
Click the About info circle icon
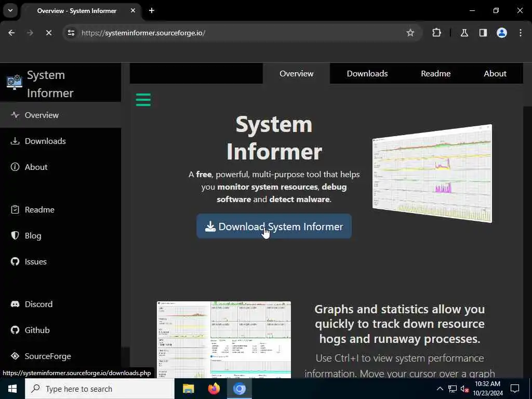[x=15, y=167]
